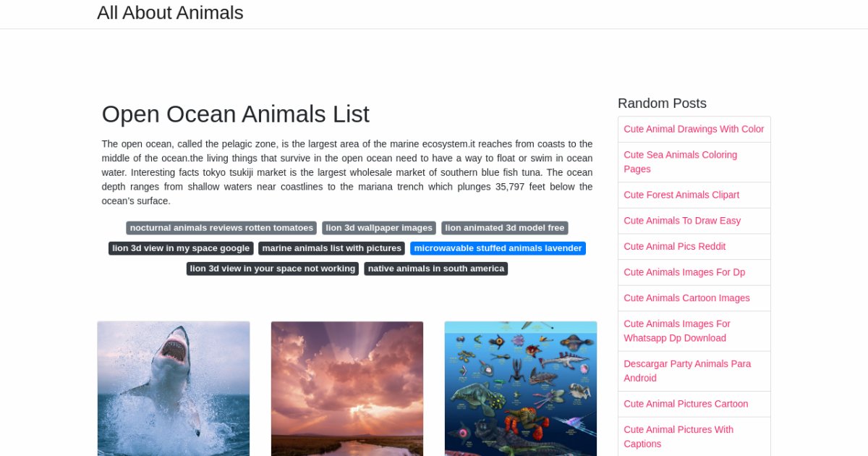Open the nocturnal animals reviews rotten tomatoes tag

click(221, 228)
